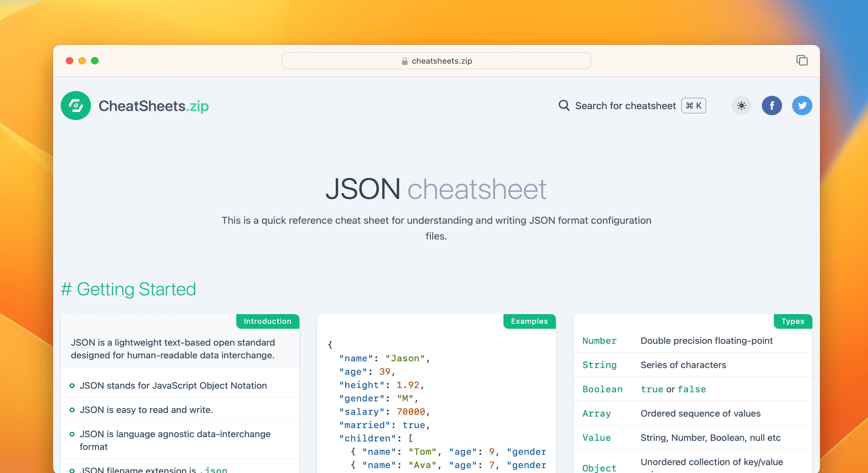Click the CheatSheets.zip site title

(153, 106)
